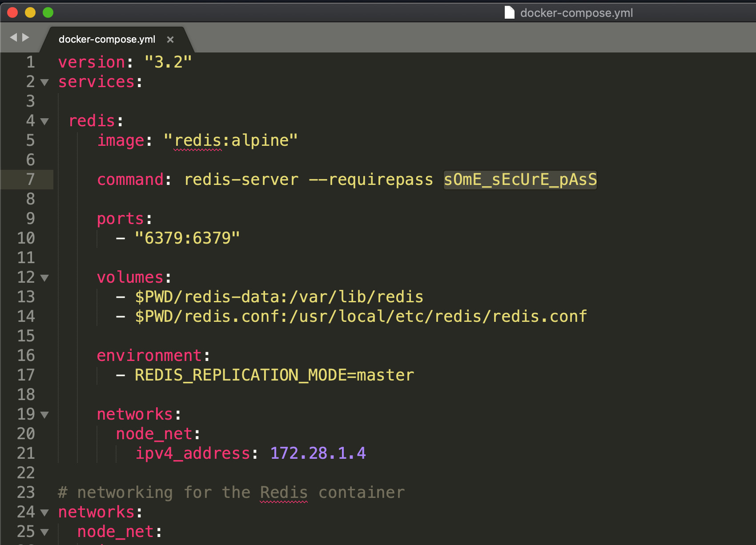Click the back navigation arrow

[13, 38]
